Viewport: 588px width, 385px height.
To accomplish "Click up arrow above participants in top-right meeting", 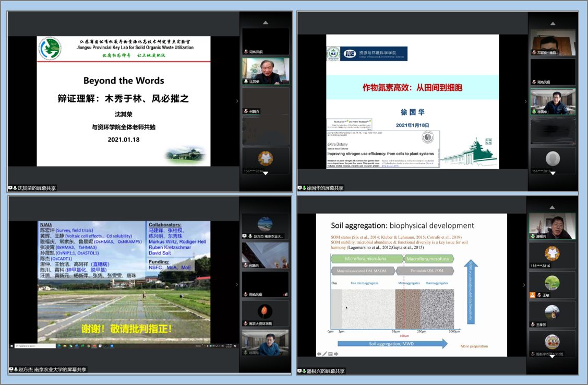I will pos(553,22).
